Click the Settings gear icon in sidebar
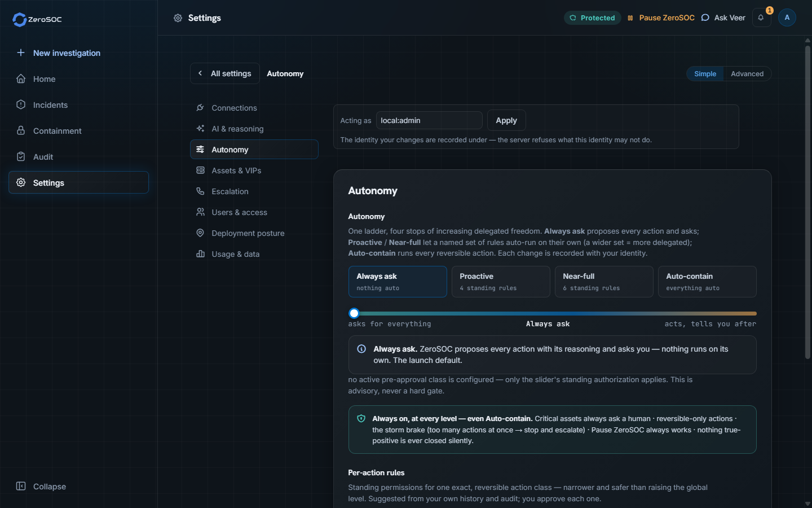The width and height of the screenshot is (812, 508). [21, 182]
